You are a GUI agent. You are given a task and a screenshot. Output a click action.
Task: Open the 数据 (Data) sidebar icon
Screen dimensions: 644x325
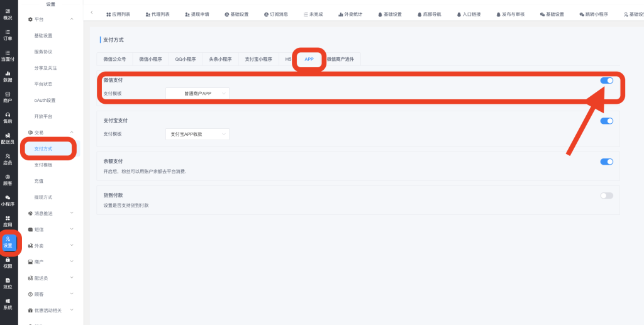[8, 76]
